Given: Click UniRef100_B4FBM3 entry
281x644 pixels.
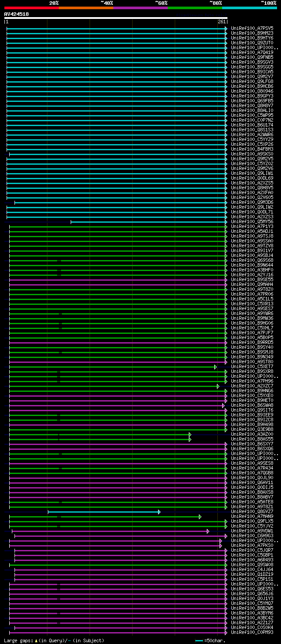Looking at the screenshot, I should point(252,149).
